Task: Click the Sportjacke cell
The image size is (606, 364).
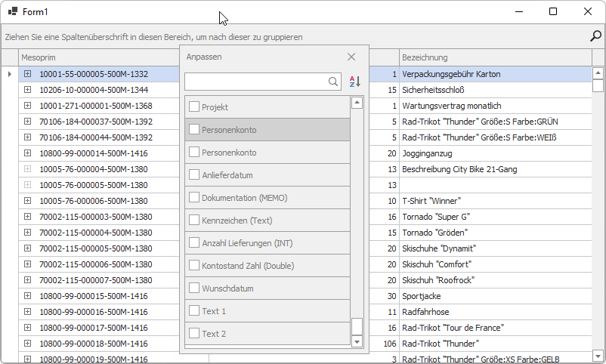Action: pos(496,295)
